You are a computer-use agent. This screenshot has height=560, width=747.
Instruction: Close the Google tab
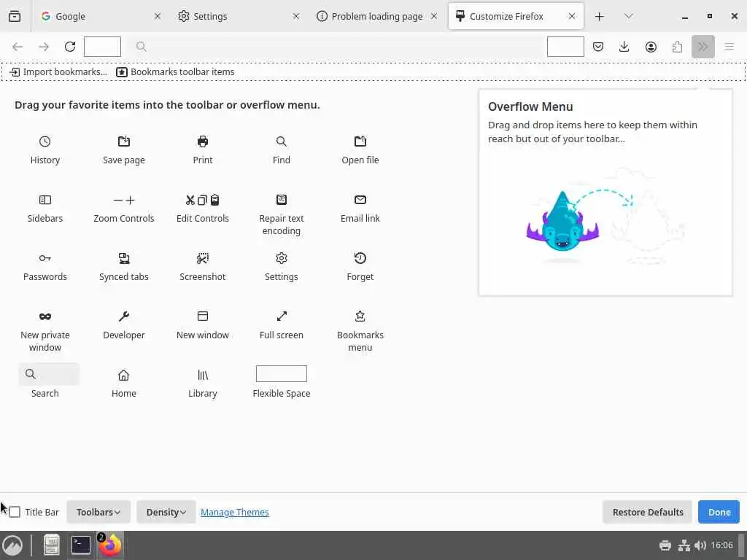[158, 16]
